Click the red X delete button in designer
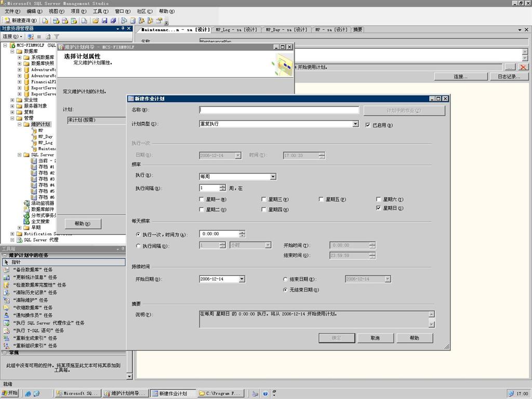This screenshot has height=399, width=532. click(523, 67)
